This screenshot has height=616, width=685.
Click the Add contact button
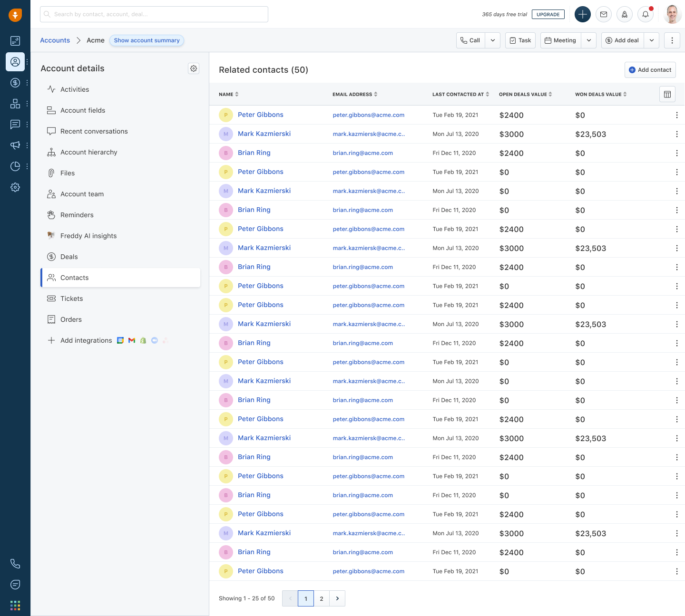(650, 70)
